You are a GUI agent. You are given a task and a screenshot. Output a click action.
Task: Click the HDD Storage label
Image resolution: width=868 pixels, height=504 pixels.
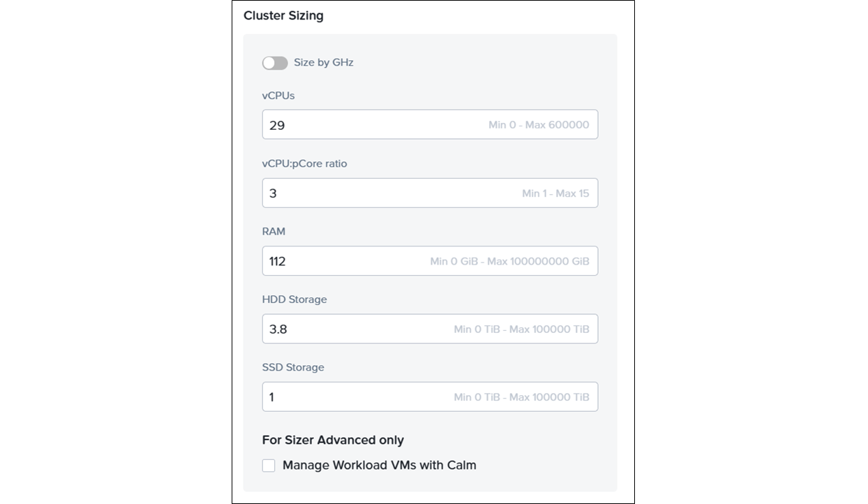[x=294, y=299]
